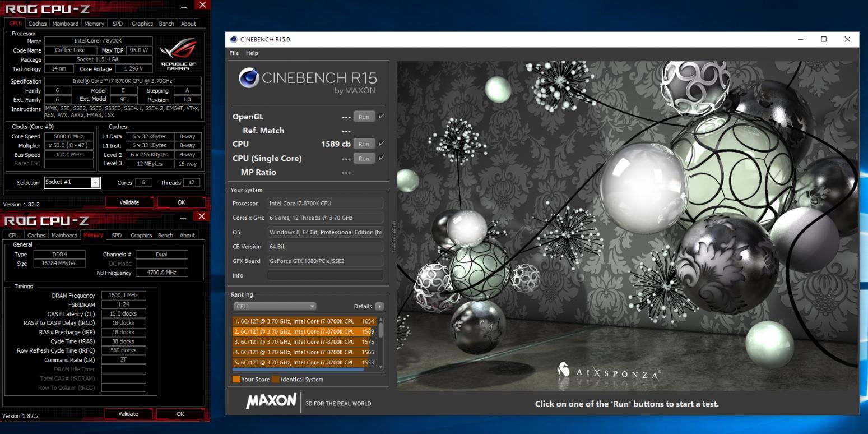The height and width of the screenshot is (434, 868).
Task: Toggle the CPU test checkbox
Action: [x=382, y=144]
